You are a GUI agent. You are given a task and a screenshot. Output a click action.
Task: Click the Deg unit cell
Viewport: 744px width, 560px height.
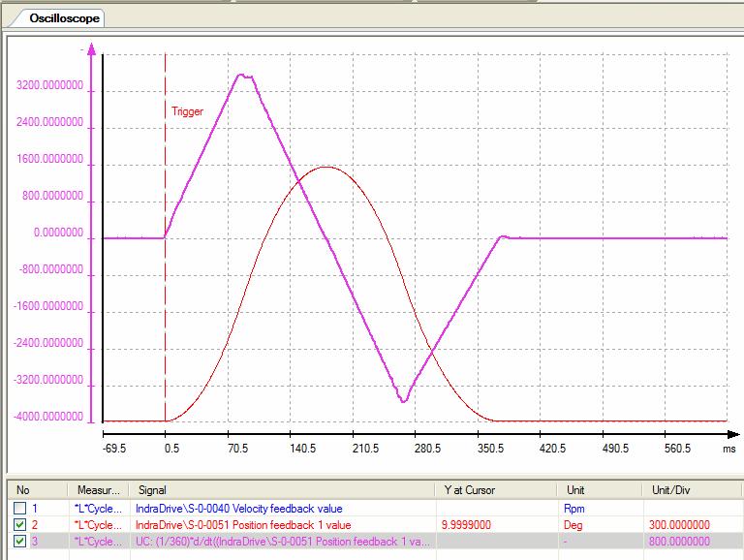[x=573, y=525]
